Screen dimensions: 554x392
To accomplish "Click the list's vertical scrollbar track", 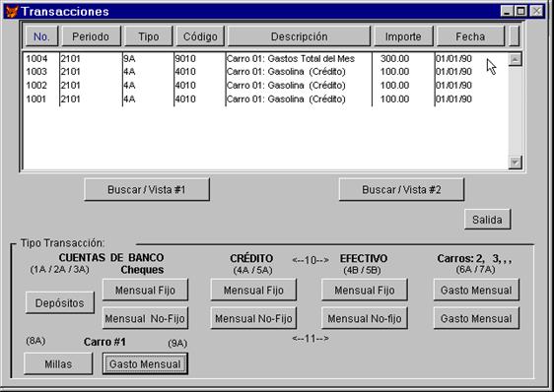I will click(x=516, y=111).
